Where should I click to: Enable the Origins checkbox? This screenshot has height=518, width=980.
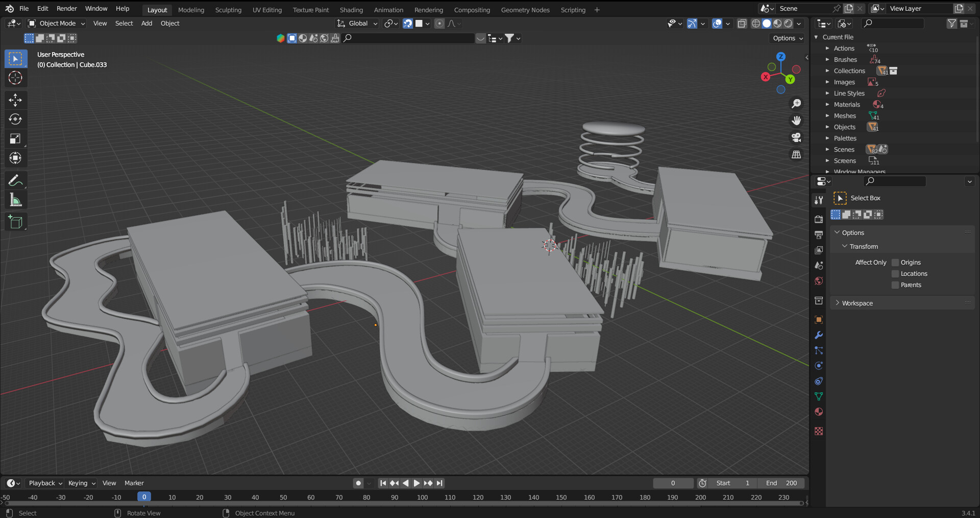895,263
